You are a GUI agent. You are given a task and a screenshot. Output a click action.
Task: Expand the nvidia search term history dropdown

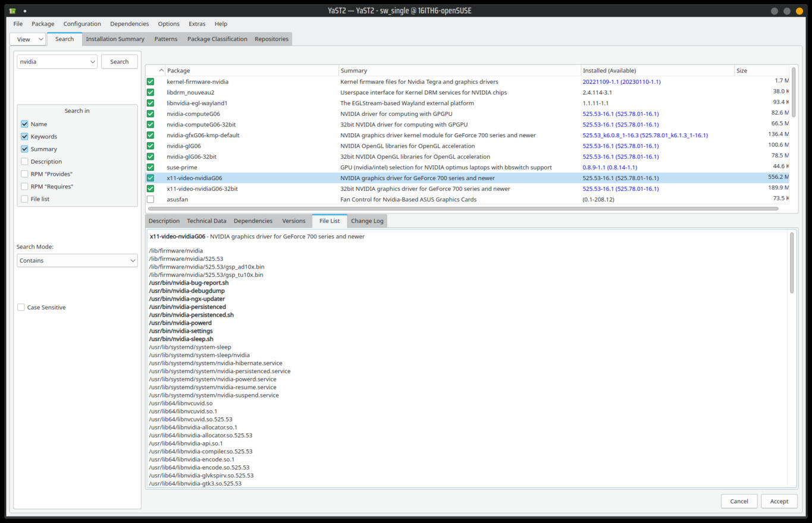click(93, 62)
